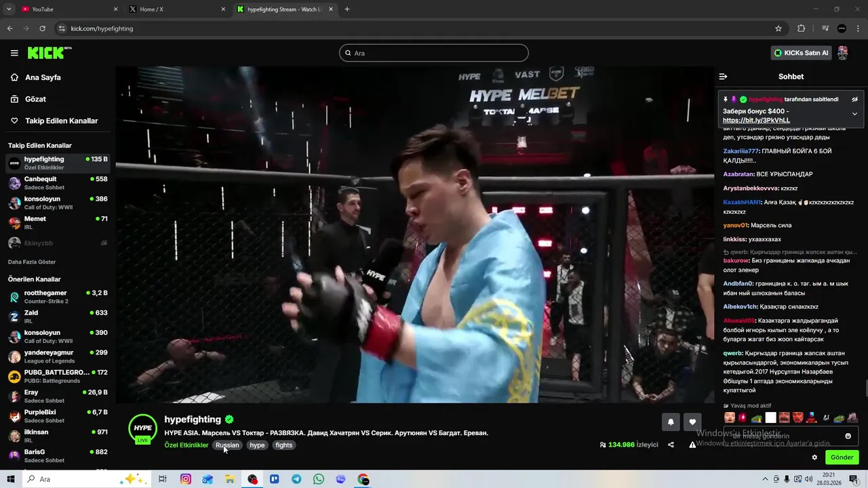Open the hamburger sidebar menu
This screenshot has height=488, width=868.
pos(14,53)
